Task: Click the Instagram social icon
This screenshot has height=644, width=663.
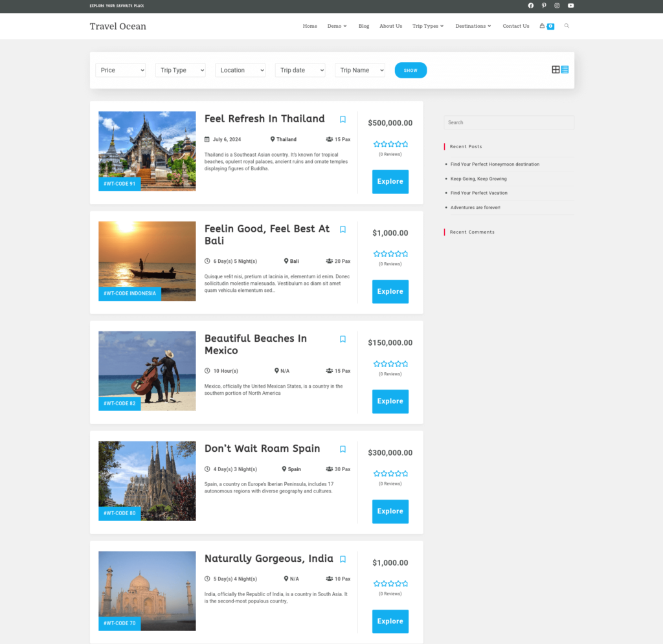Action: click(x=557, y=5)
